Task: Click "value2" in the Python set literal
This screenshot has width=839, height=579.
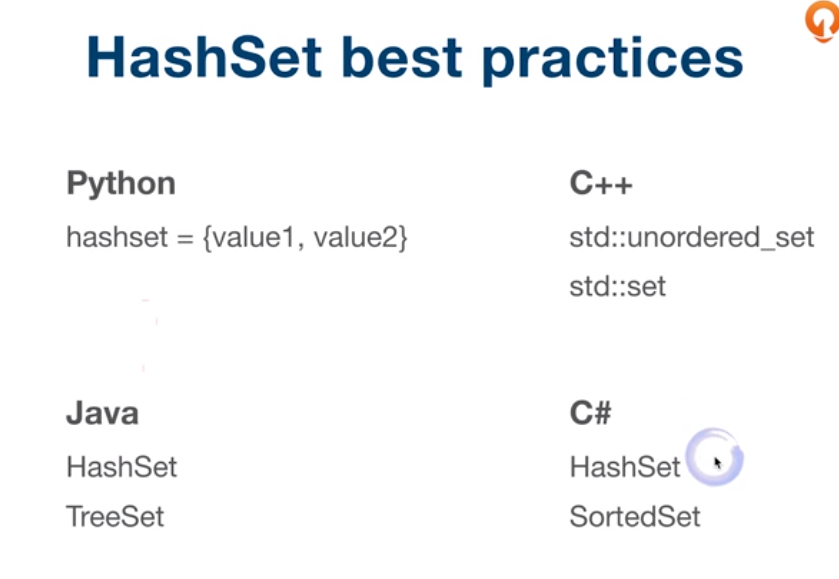Action: (x=356, y=238)
